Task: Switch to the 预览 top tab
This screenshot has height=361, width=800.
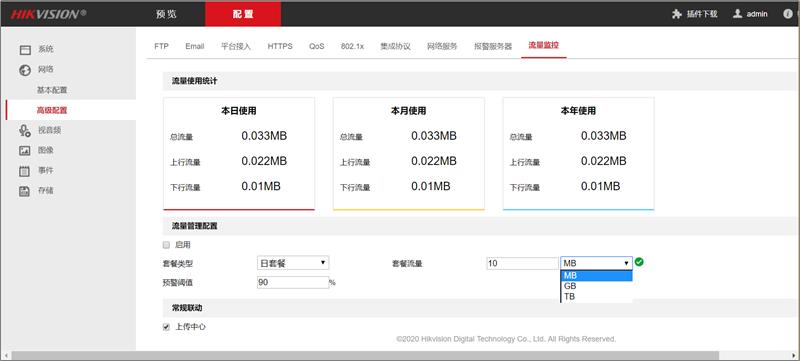Action: (x=166, y=14)
